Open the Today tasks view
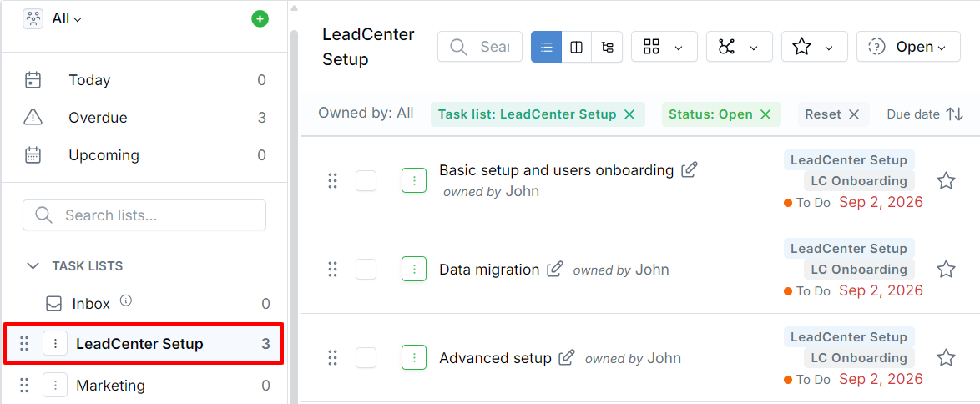980x404 pixels. 145,80
